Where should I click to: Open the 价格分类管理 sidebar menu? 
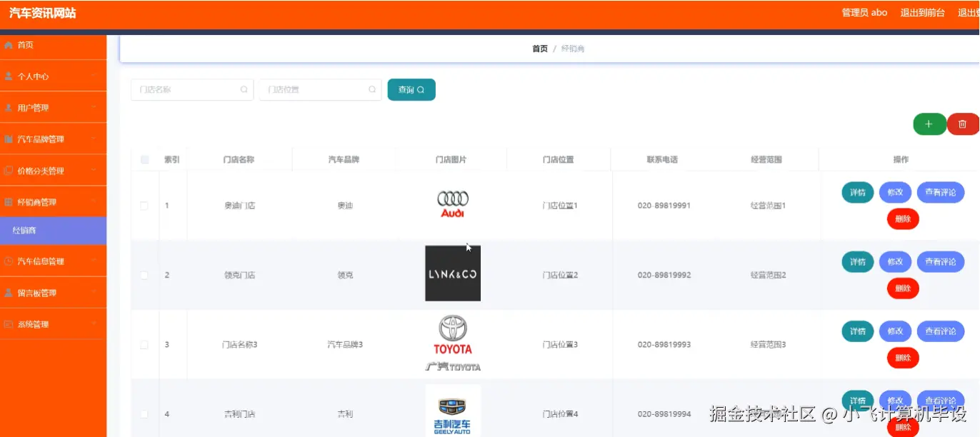53,171
